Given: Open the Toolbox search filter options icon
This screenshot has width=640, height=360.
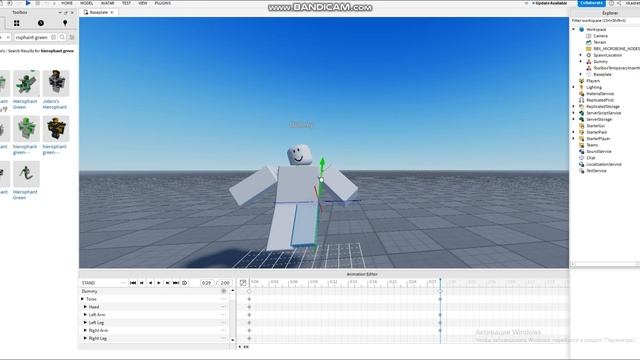Looking at the screenshot, I should [x=72, y=37].
